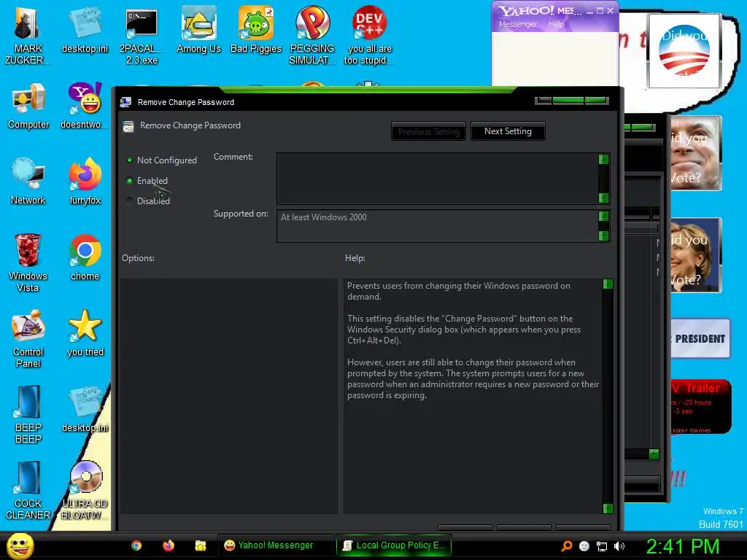
Task: Select the Not Configured radio button
Action: (129, 160)
